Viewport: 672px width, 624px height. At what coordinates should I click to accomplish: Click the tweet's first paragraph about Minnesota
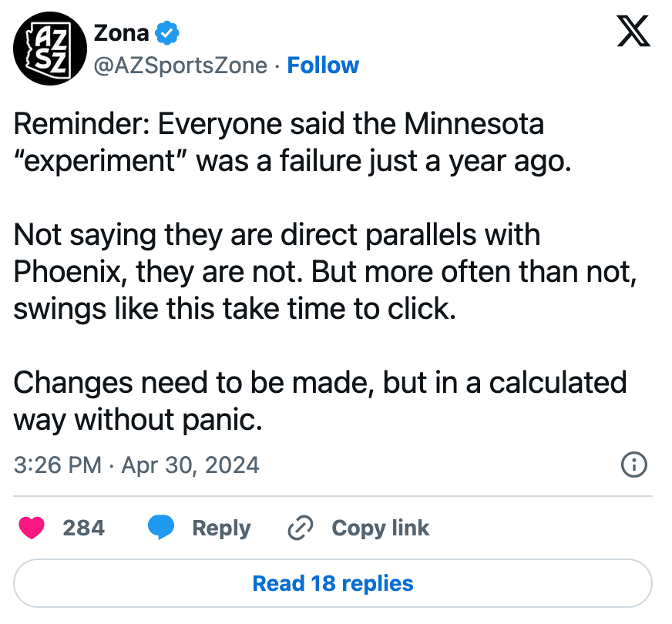(x=292, y=143)
